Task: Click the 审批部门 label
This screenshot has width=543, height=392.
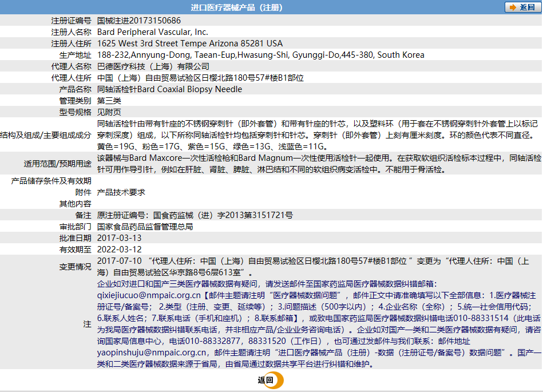Action: point(75,227)
